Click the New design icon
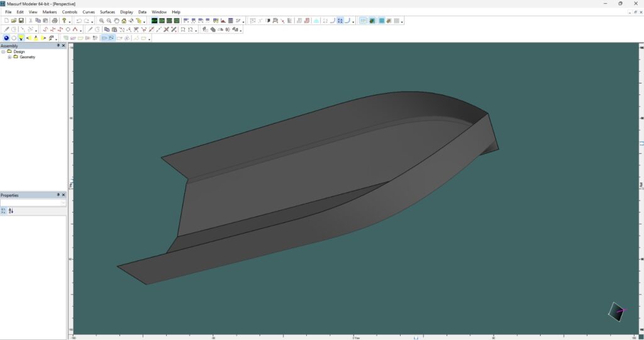644x340 pixels. click(x=6, y=21)
